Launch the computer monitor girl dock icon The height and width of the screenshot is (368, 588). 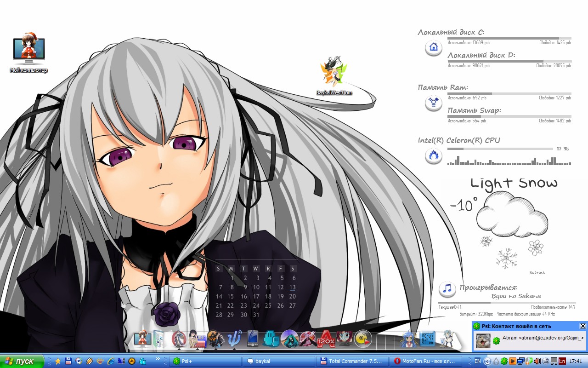[142, 339]
